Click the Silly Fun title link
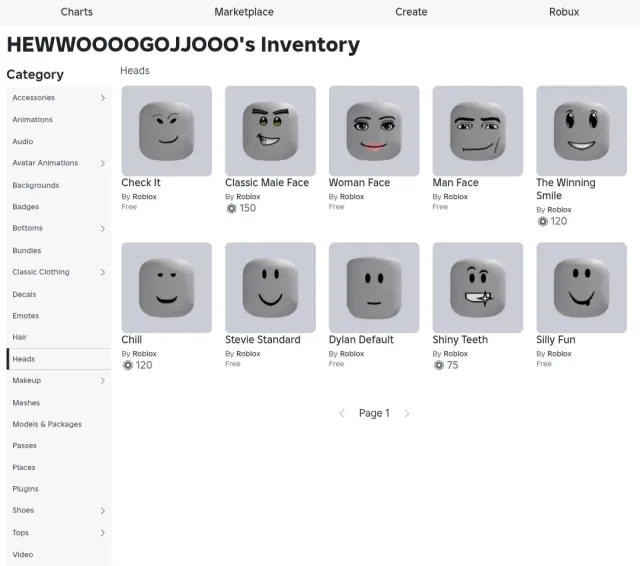Image resolution: width=640 pixels, height=566 pixels. coord(556,340)
